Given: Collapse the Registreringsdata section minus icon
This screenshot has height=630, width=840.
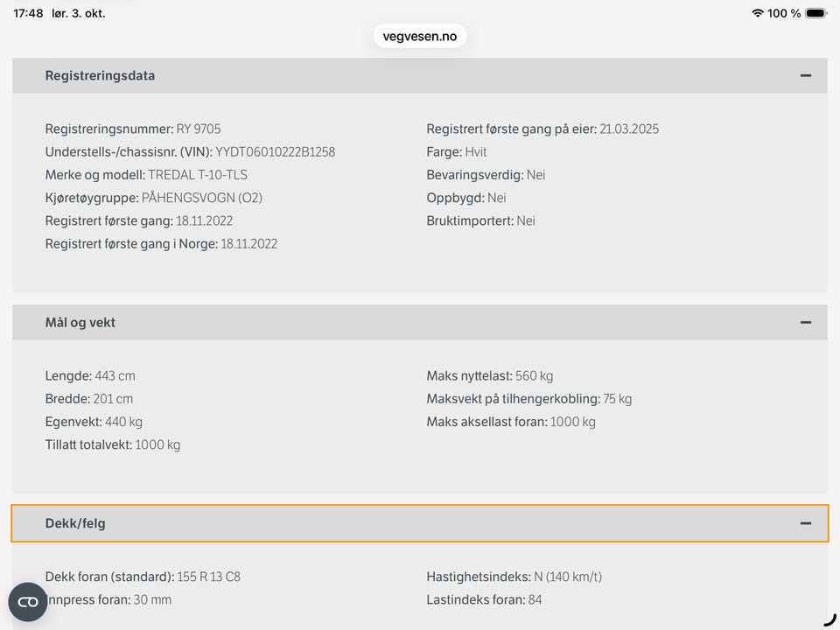Looking at the screenshot, I should [x=805, y=75].
